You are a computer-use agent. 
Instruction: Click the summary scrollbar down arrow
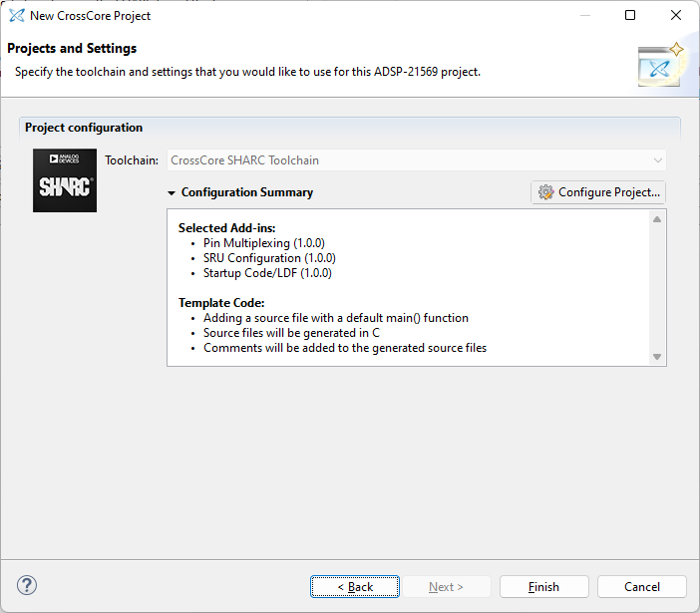[x=657, y=356]
